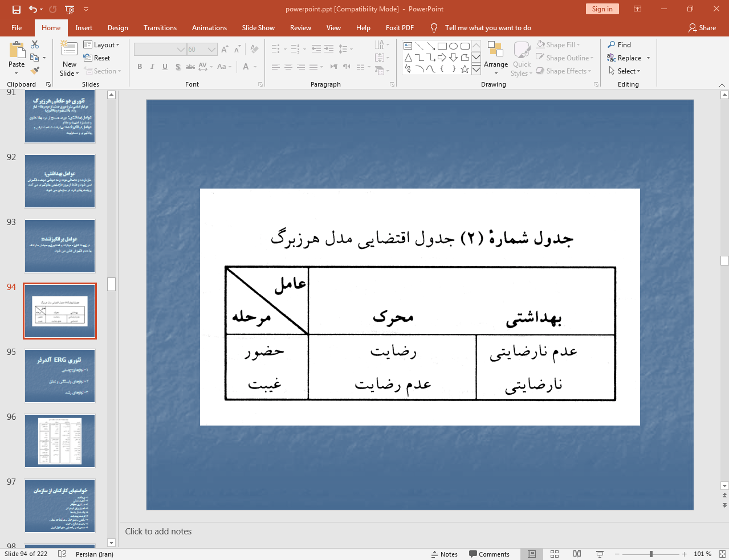This screenshot has height=560, width=729.
Task: Switch to the Design tab
Action: click(118, 27)
